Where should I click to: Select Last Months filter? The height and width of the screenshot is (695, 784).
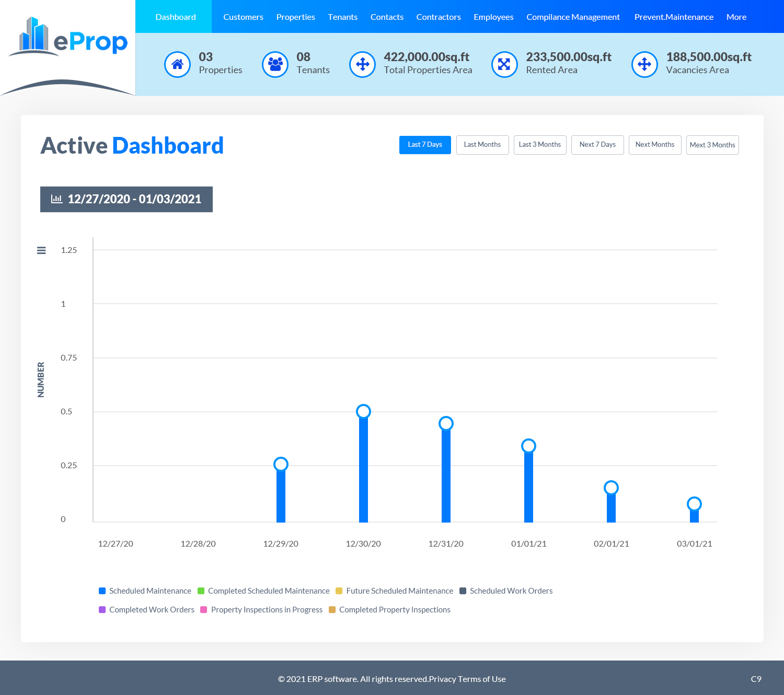pyautogui.click(x=482, y=145)
